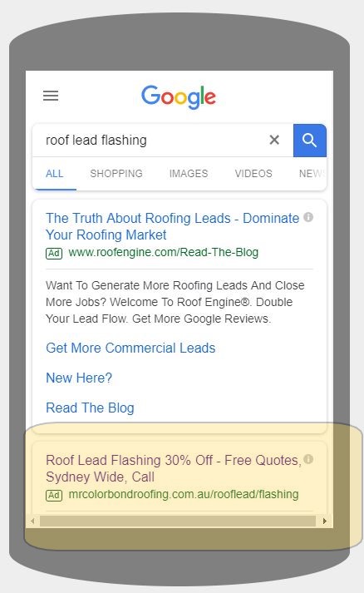
Task: Click inside the roof lead flashing search box
Action: tap(151, 141)
